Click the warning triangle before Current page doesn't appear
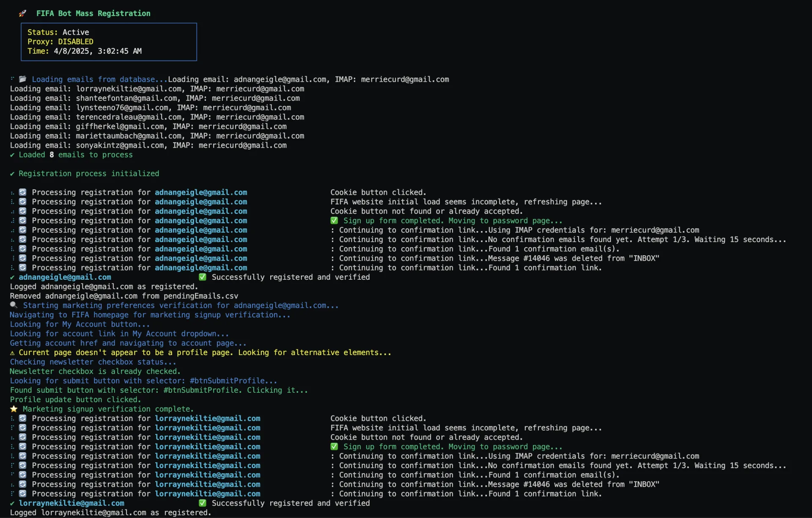 point(12,353)
